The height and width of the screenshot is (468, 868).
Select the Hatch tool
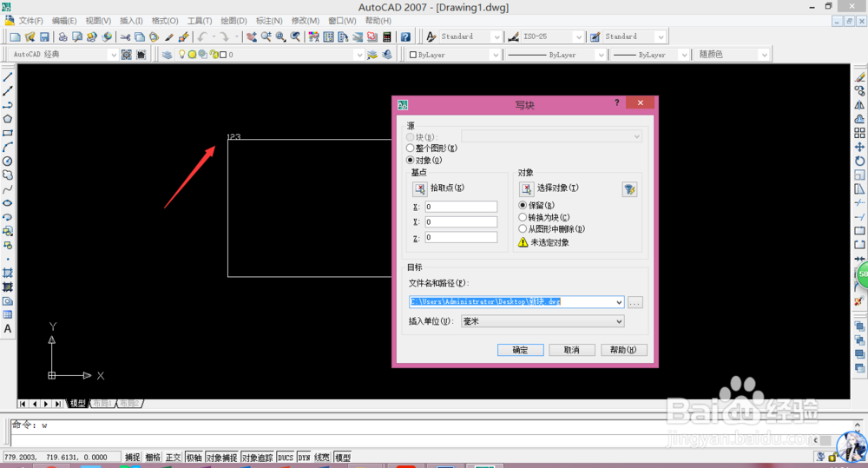[x=8, y=273]
